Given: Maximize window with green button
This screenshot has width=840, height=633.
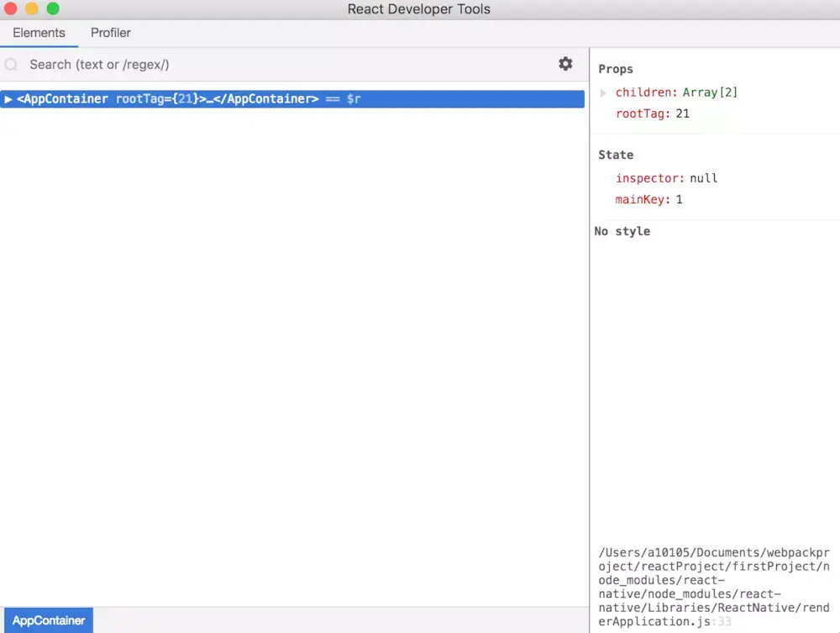Looking at the screenshot, I should 53,8.
